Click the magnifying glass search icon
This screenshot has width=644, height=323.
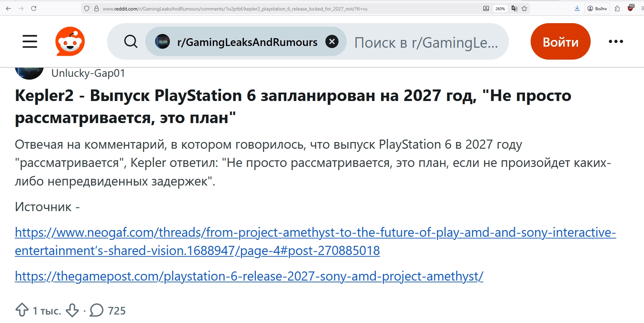coord(131,41)
